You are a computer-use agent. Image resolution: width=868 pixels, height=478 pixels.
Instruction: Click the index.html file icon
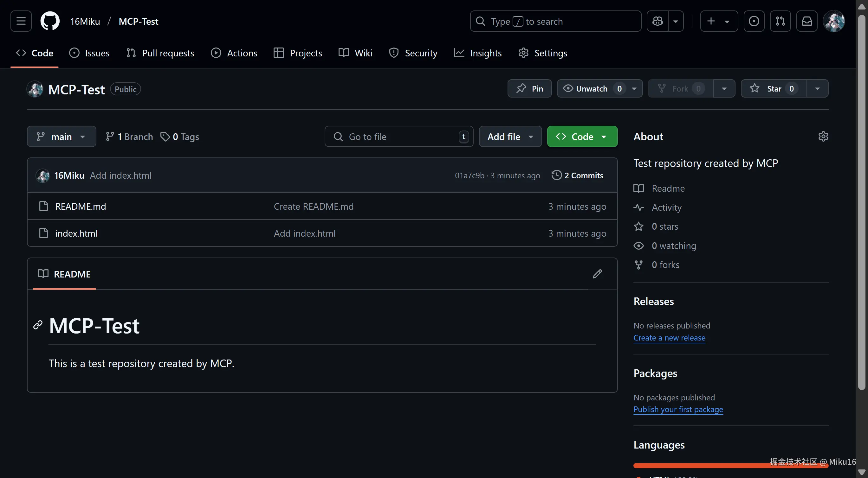(43, 233)
